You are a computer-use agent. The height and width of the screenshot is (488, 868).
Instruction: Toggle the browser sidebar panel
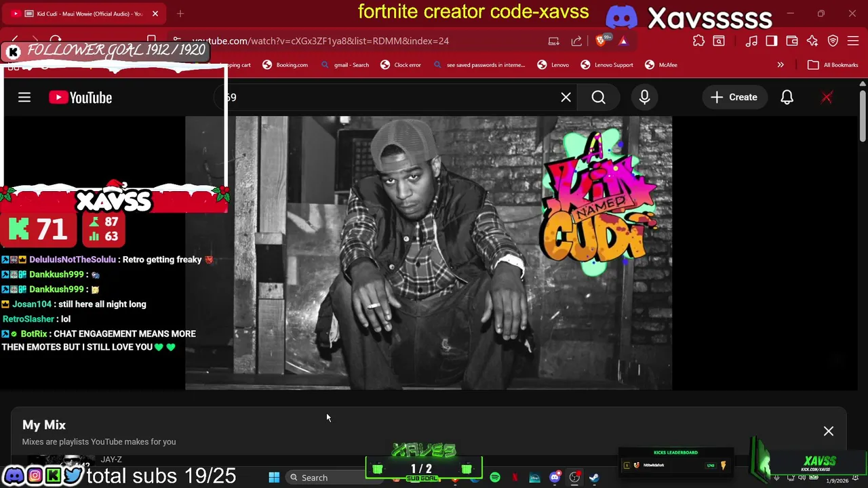[x=772, y=41]
